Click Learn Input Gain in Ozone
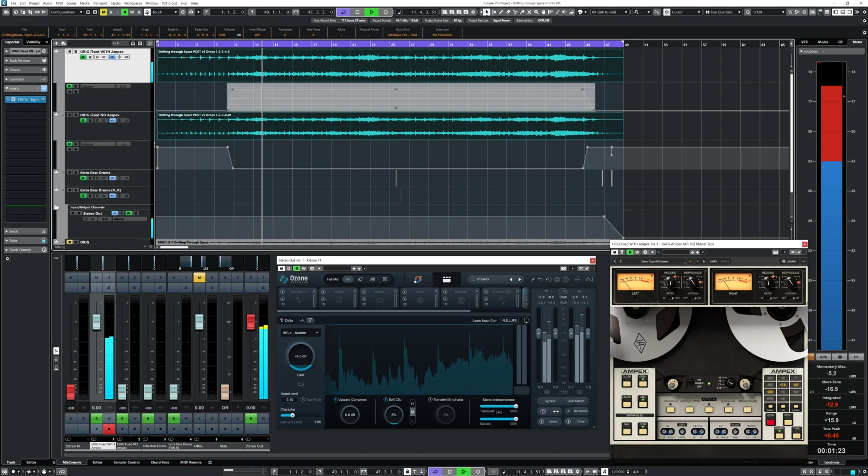This screenshot has width=868, height=476. [x=485, y=320]
